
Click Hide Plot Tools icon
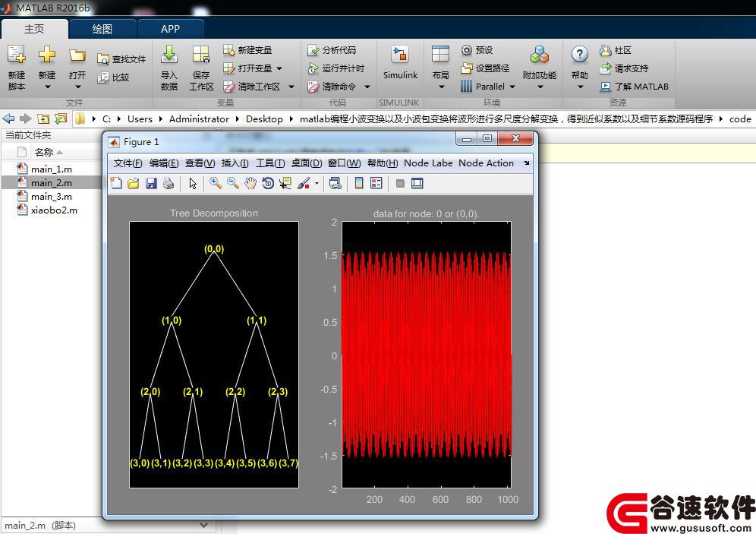(x=400, y=183)
